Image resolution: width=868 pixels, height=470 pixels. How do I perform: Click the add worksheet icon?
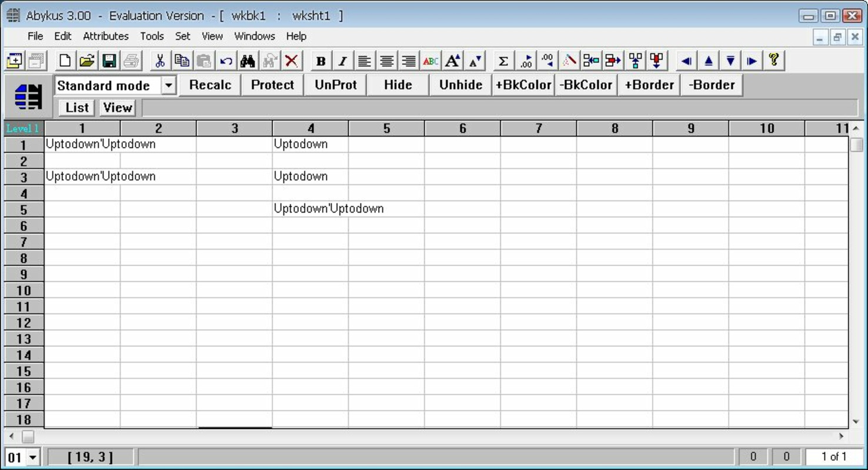(14, 61)
